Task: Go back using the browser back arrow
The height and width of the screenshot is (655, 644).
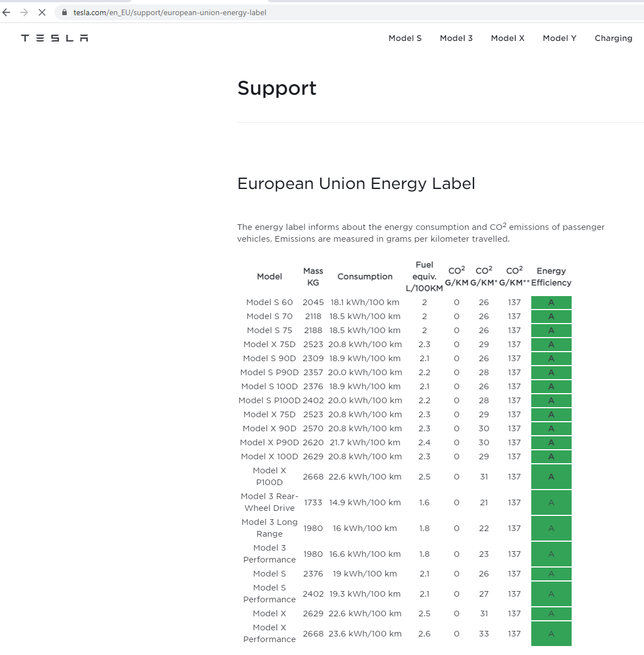Action: click(6, 12)
